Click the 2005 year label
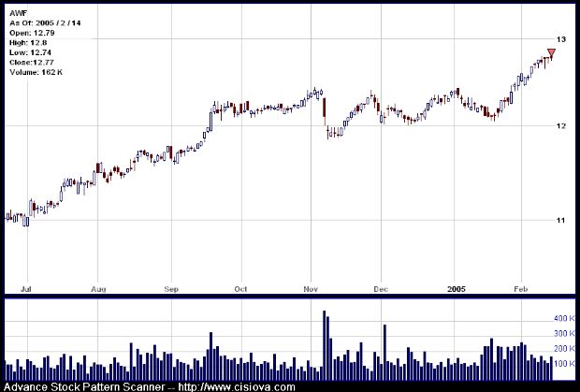The image size is (580, 392). point(457,289)
